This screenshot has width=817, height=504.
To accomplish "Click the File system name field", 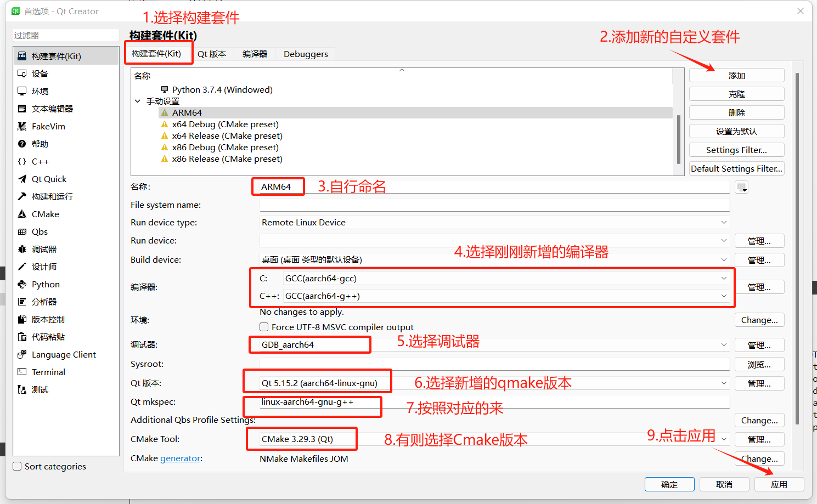I will pyautogui.click(x=494, y=205).
